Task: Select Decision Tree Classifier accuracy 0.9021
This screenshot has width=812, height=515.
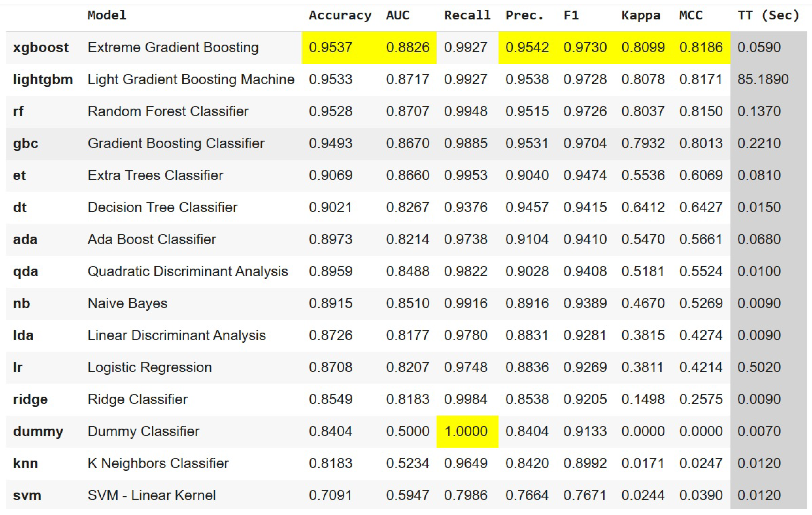Action: click(x=330, y=207)
